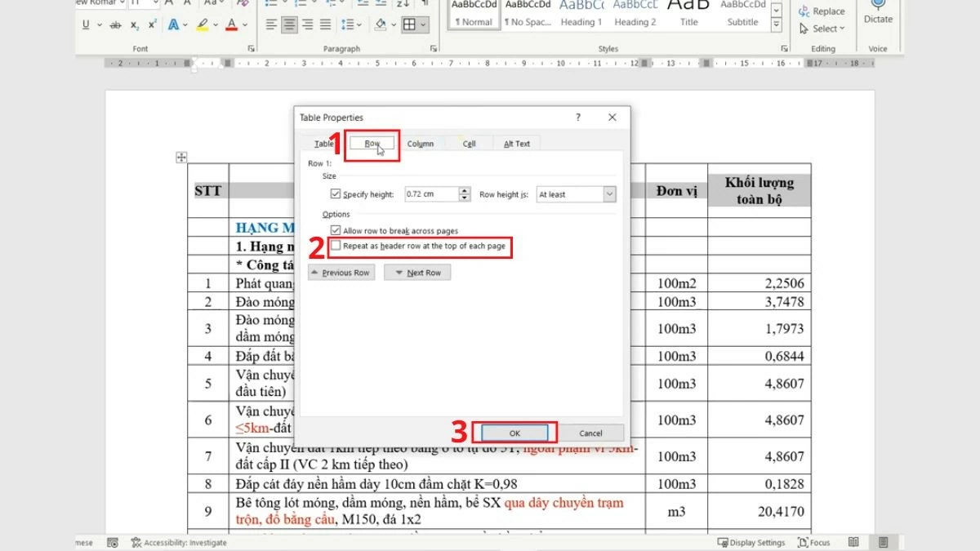Justify the paragraph text
The image size is (980, 551).
[x=325, y=24]
